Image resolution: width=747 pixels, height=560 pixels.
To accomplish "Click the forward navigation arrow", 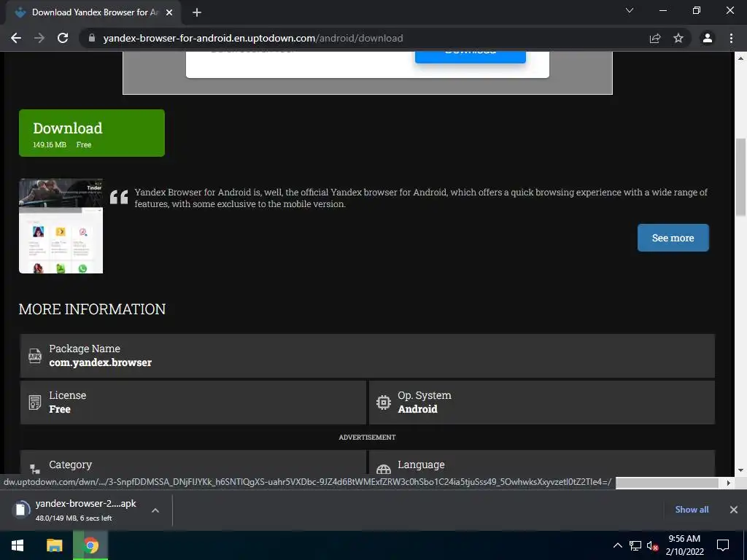I will (39, 38).
